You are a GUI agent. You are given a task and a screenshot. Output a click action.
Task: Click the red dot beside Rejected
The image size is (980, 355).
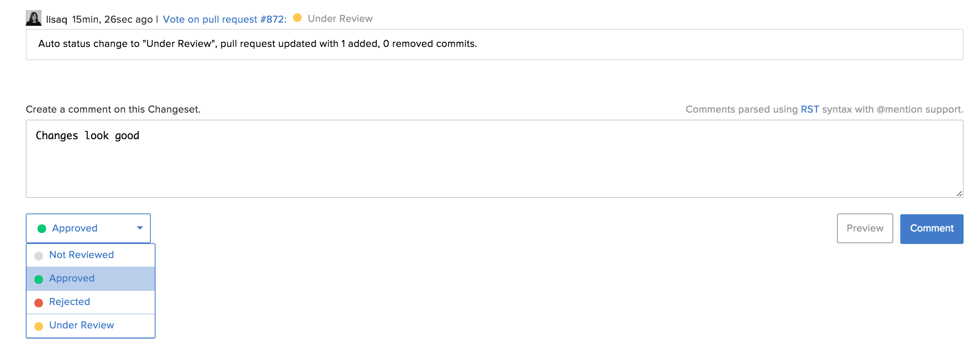point(39,303)
